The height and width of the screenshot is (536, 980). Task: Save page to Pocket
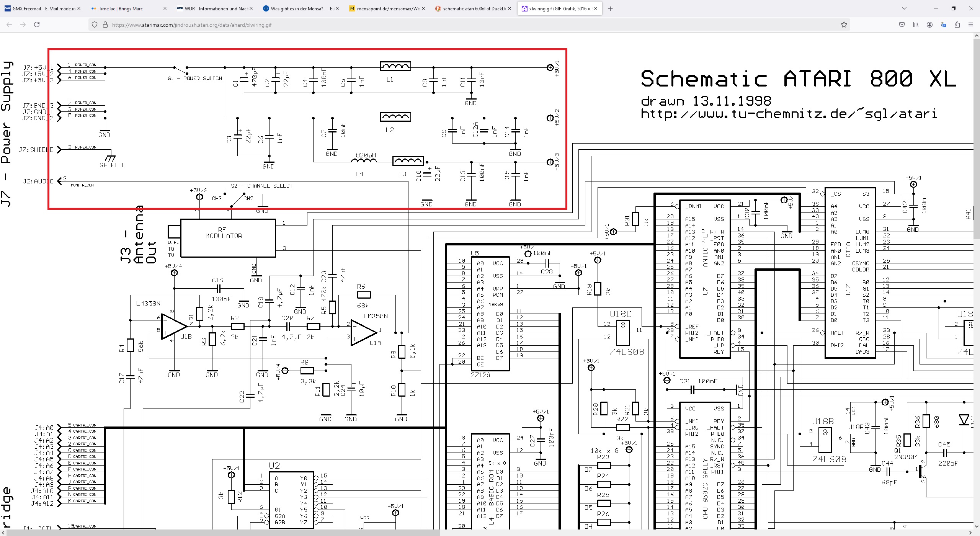[902, 25]
